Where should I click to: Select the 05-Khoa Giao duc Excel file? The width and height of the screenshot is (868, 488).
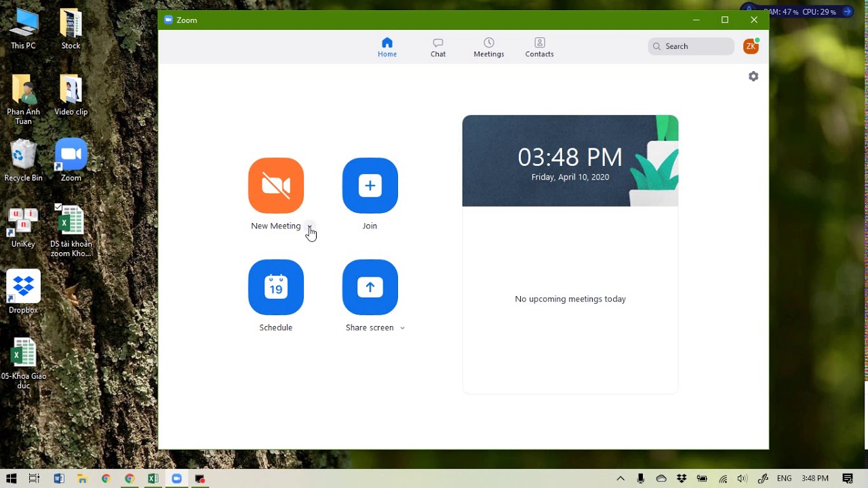tap(23, 363)
